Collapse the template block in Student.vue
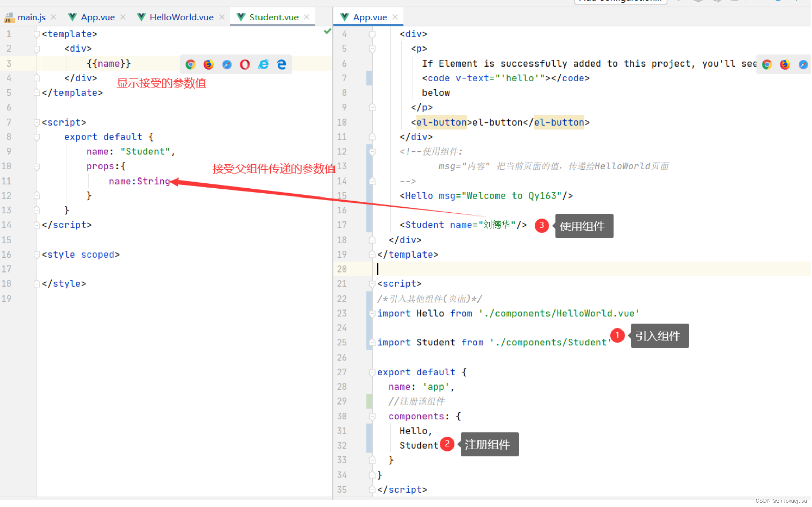Viewport: 812px width, 507px height. tap(37, 34)
